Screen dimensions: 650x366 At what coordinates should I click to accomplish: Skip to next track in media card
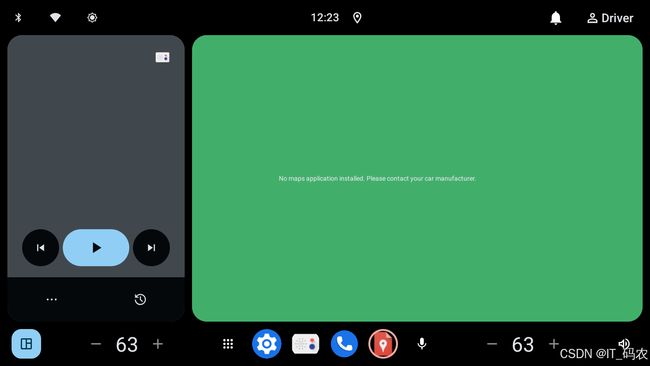point(151,247)
